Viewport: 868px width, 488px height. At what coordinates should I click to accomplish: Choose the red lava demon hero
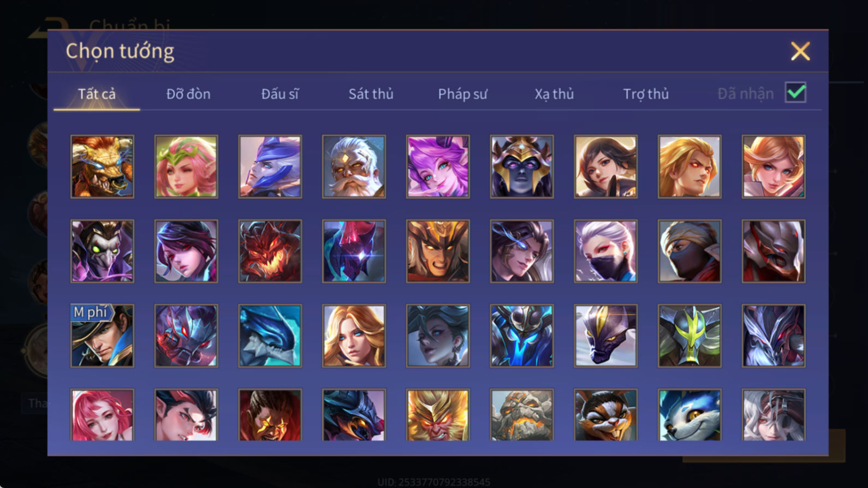click(270, 251)
